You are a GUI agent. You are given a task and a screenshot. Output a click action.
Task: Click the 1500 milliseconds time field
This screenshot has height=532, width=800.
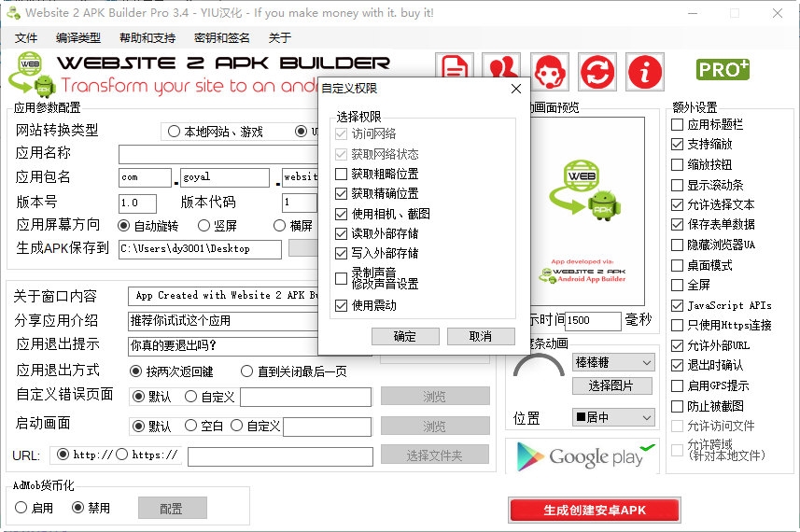tap(593, 321)
